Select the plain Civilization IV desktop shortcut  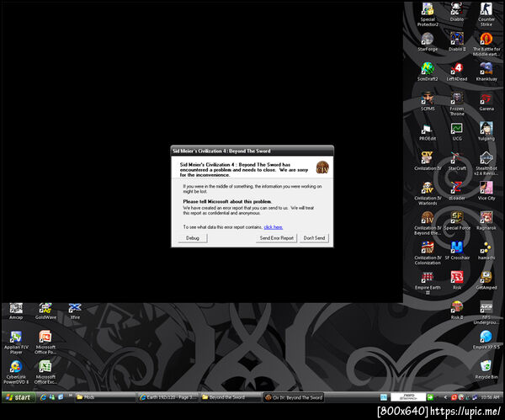tap(428, 161)
